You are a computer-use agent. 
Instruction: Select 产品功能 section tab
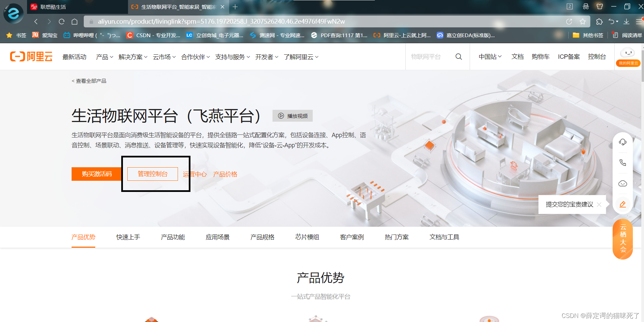click(173, 237)
